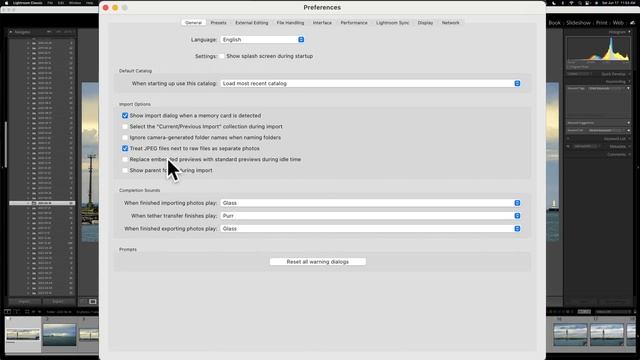Select the first filmstrip thumbnail
This screenshot has width=640, height=360.
[x=23, y=335]
